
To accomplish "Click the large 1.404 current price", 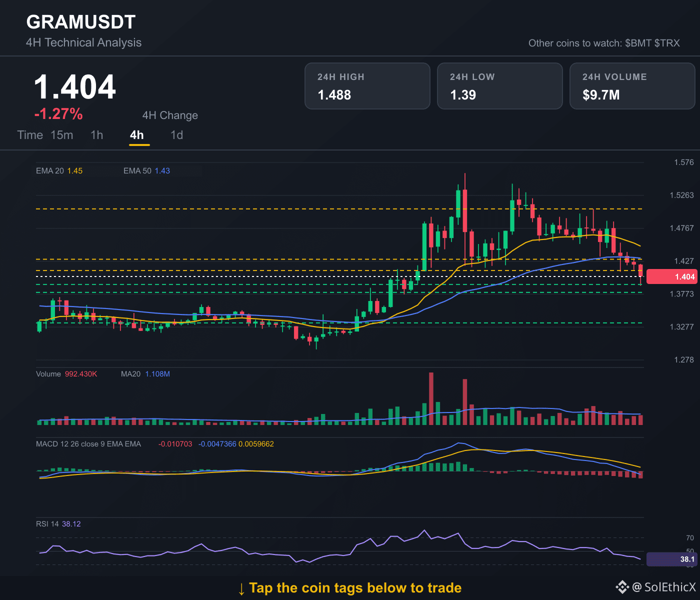I will (75, 87).
